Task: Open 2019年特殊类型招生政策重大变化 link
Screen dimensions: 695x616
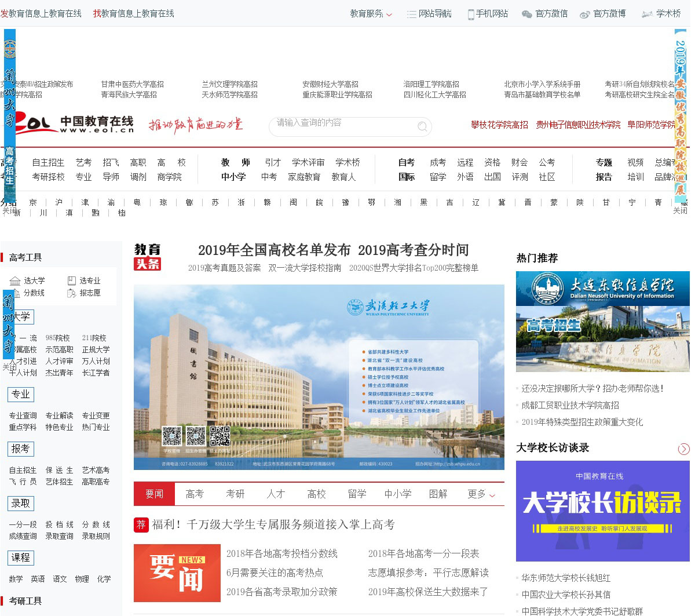Action: click(582, 422)
